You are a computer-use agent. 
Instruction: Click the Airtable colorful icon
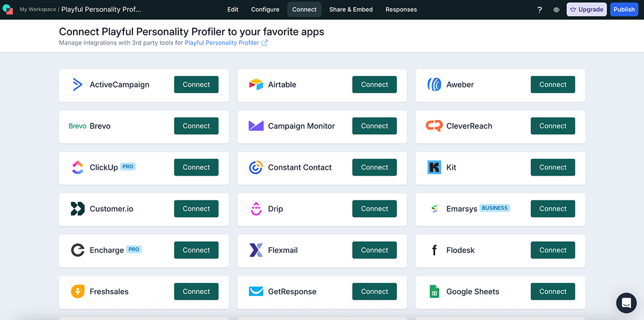coord(256,84)
